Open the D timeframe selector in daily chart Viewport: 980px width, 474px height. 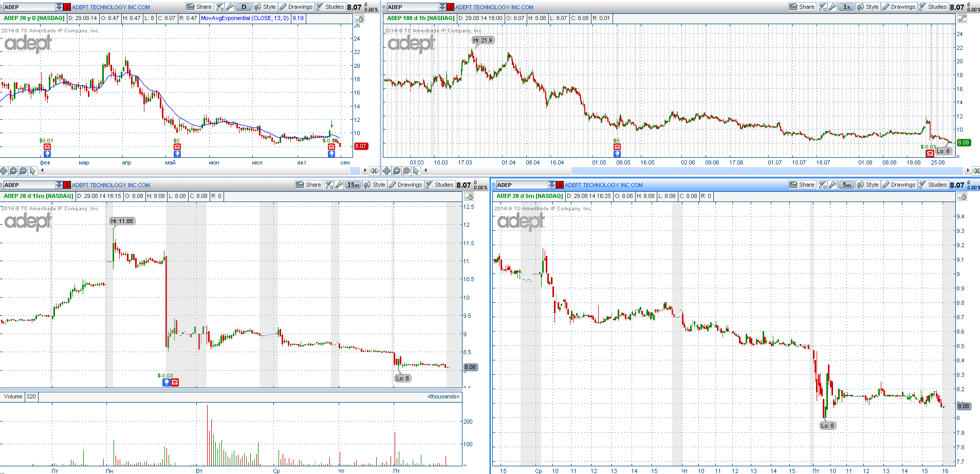(244, 7)
